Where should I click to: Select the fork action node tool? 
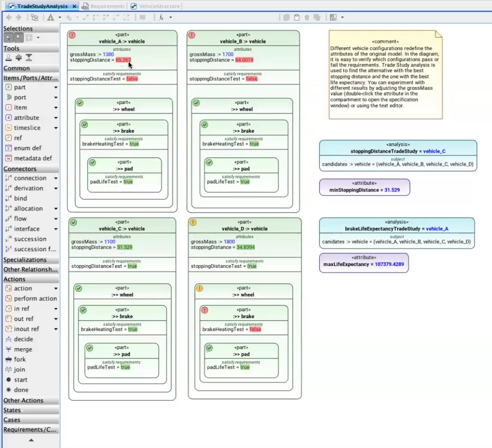(x=20, y=359)
